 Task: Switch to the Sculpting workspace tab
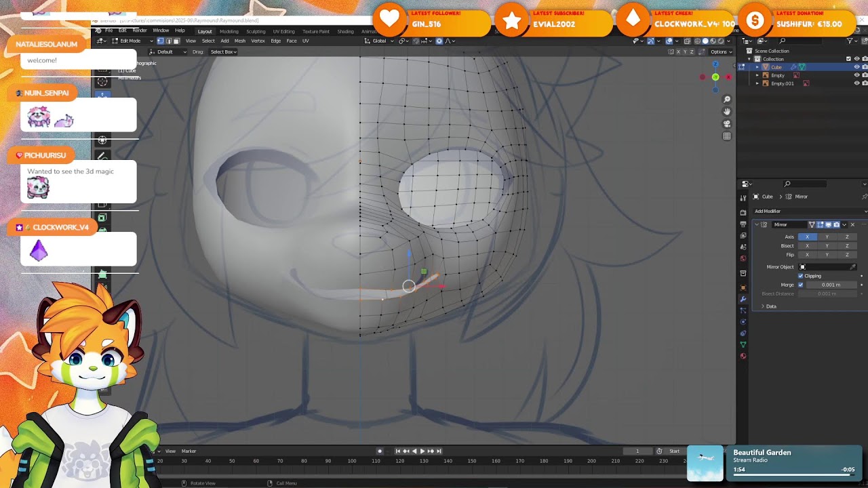tap(256, 31)
